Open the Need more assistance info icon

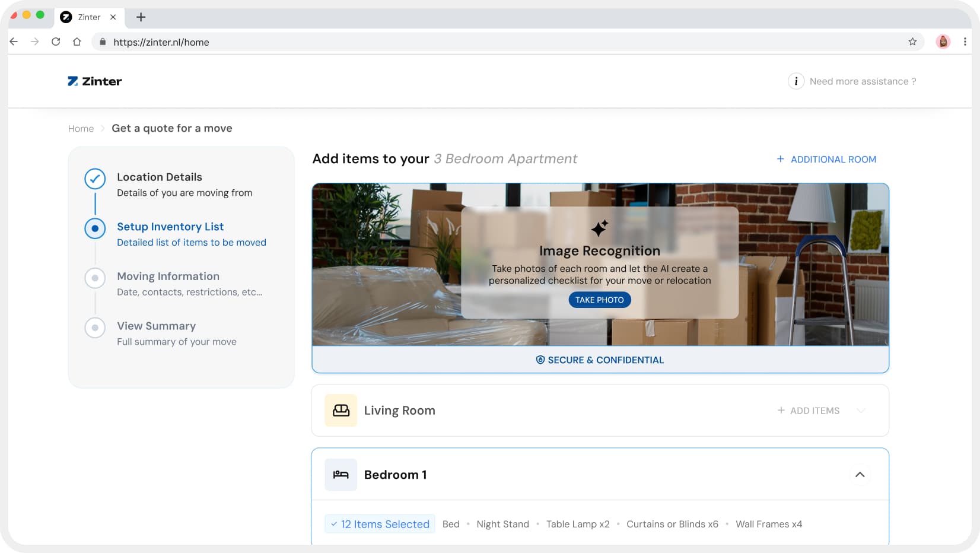796,81
